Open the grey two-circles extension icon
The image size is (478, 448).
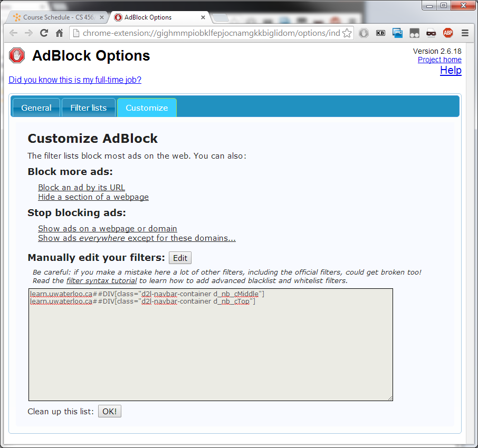(x=414, y=33)
